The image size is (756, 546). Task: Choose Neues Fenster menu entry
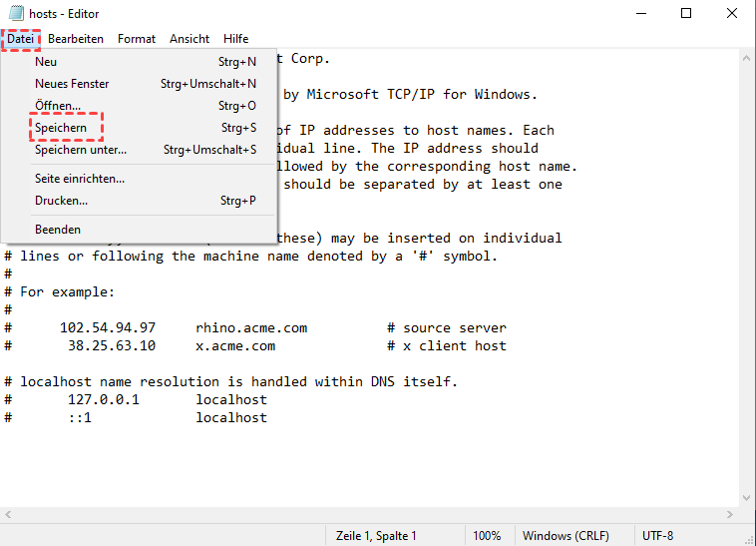pos(72,84)
